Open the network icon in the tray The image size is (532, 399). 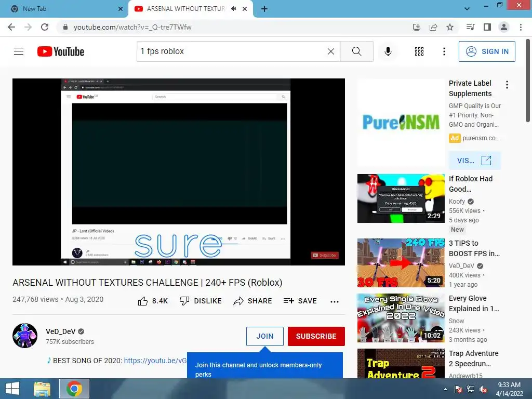[471, 389]
